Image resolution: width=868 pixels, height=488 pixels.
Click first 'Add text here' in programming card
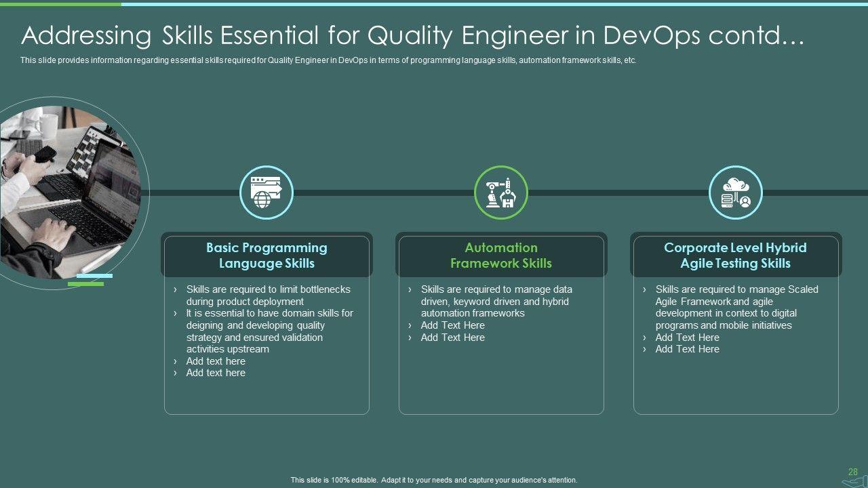(x=216, y=361)
